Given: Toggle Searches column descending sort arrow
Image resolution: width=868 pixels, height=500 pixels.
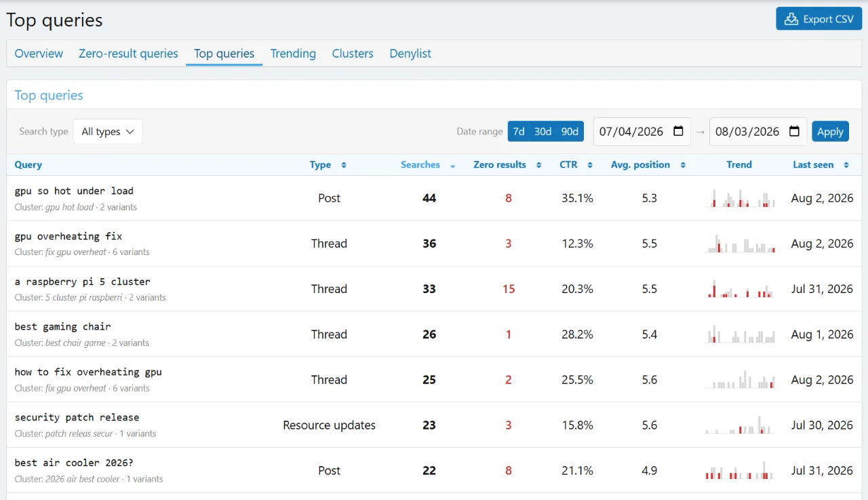Looking at the screenshot, I should (x=452, y=165).
